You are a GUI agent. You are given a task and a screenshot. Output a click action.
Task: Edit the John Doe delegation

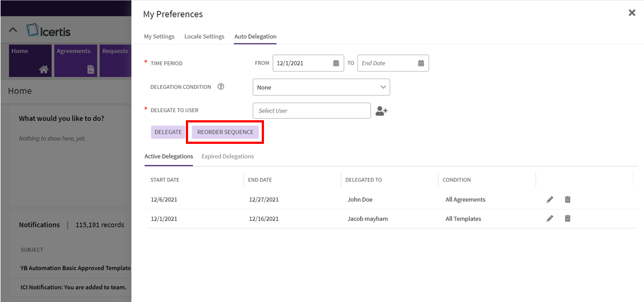click(550, 200)
